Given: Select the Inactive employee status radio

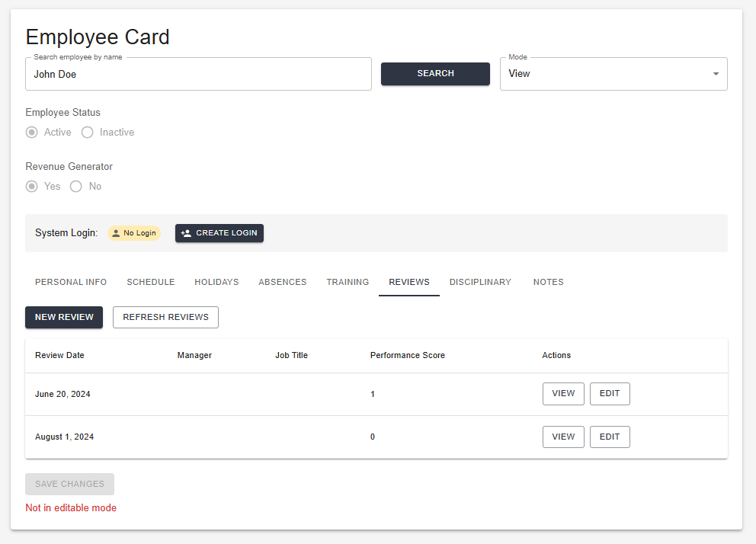Looking at the screenshot, I should pyautogui.click(x=88, y=133).
